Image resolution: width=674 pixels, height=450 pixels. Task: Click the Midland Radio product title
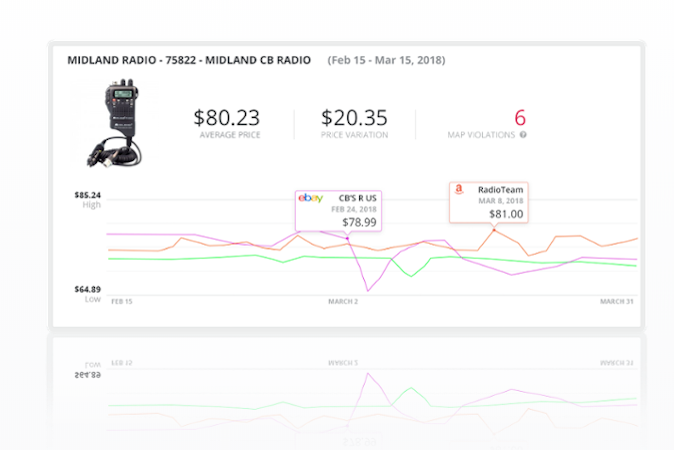(x=189, y=60)
